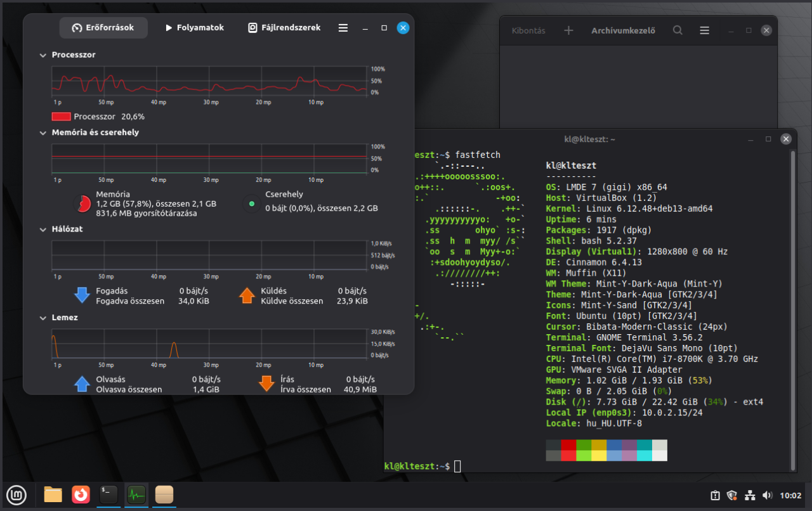
Task: Switch to terminal window from taskbar
Action: coord(108,495)
